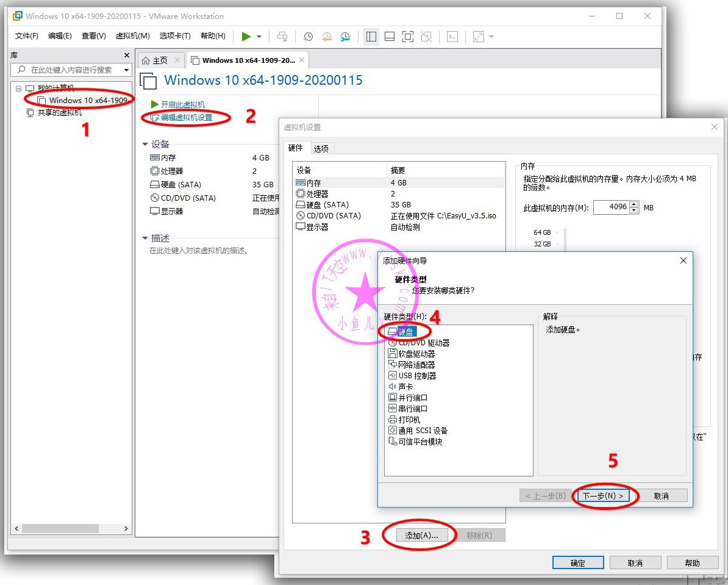Screen dimensions: 728x585
Task: Collapse the 我的计算机 tree node
Action: point(18,88)
